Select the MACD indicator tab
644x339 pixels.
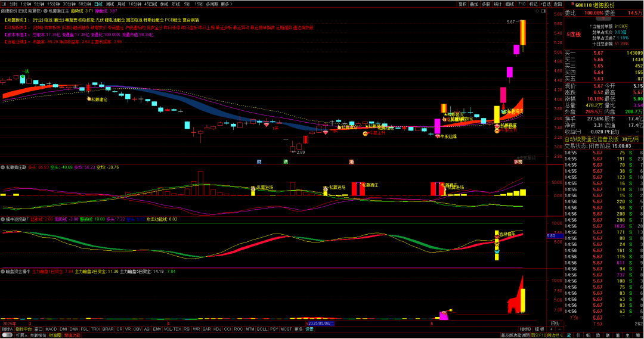[51, 329]
